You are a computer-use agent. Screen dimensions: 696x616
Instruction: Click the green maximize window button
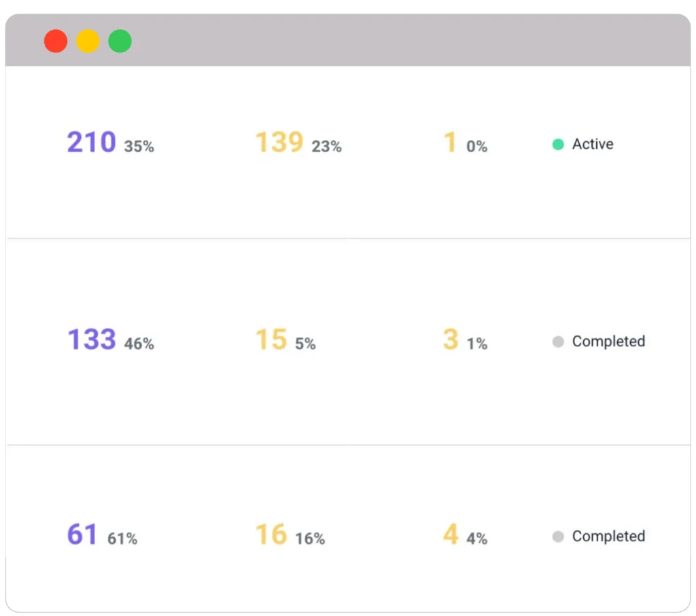120,41
